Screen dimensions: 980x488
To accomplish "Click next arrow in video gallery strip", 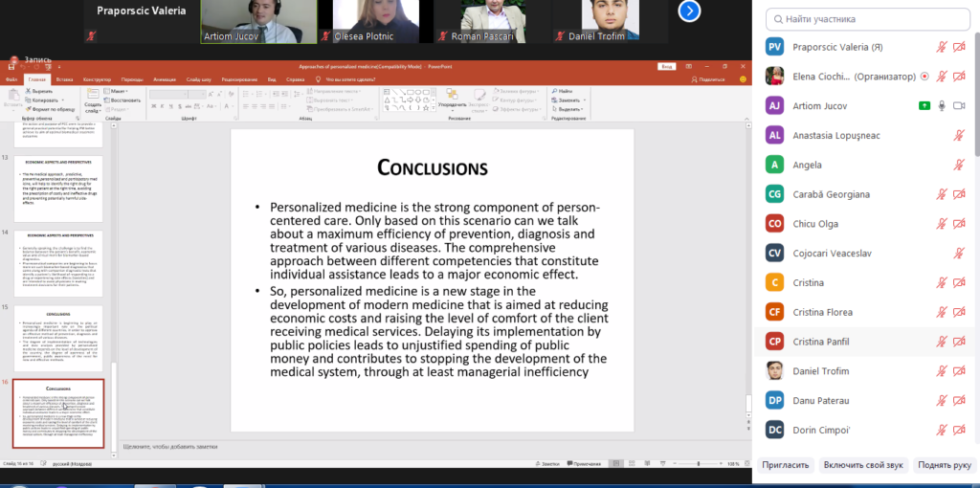I will click(689, 11).
